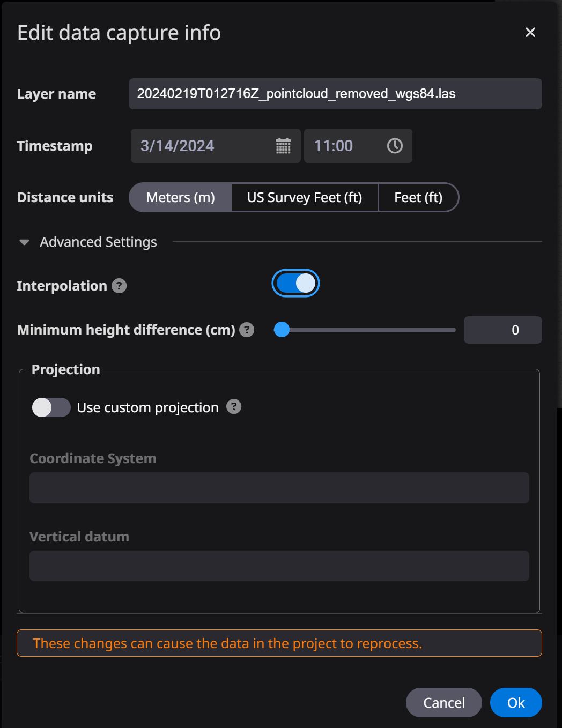Image resolution: width=562 pixels, height=728 pixels.
Task: Open the Vertical datum field
Action: (x=279, y=566)
